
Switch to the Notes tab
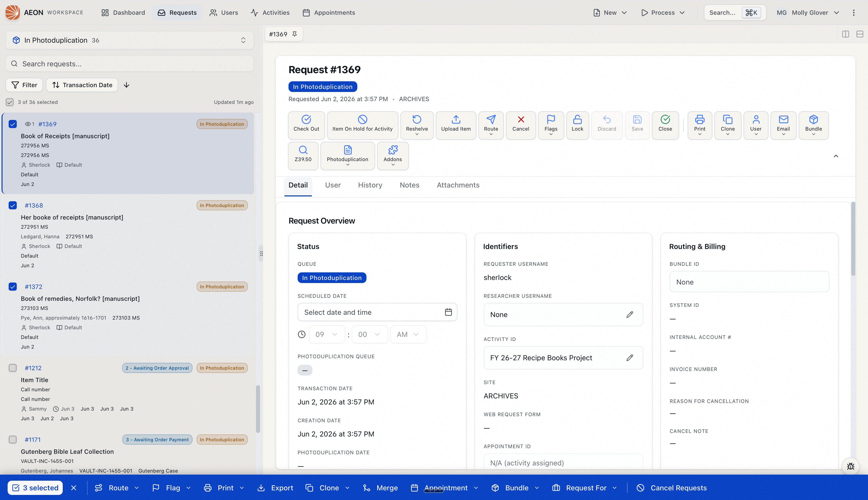click(x=409, y=185)
